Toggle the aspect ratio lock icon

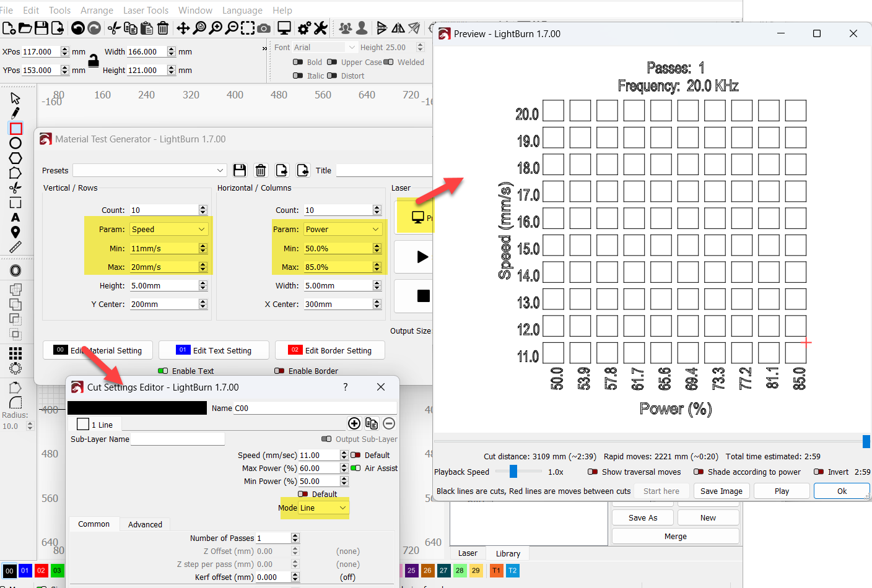94,60
